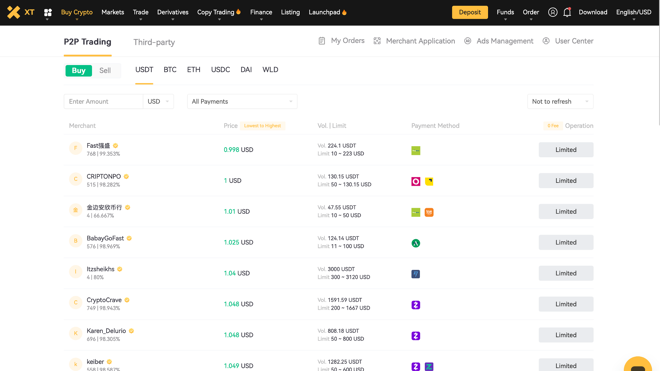Click the Enter Amount input field

coord(104,101)
